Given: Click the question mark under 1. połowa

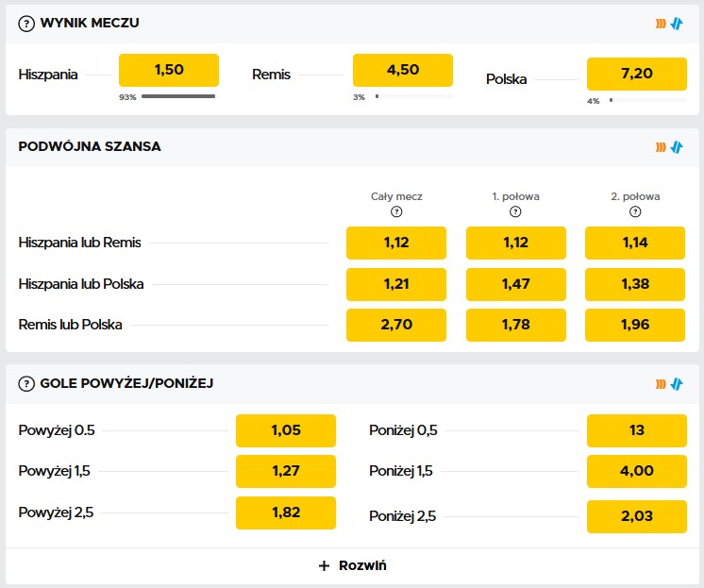Looking at the screenshot, I should 515,211.
